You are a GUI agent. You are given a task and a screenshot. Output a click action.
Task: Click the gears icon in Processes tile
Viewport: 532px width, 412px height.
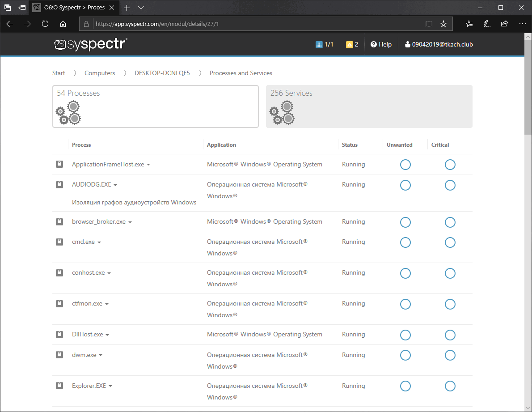(x=68, y=113)
